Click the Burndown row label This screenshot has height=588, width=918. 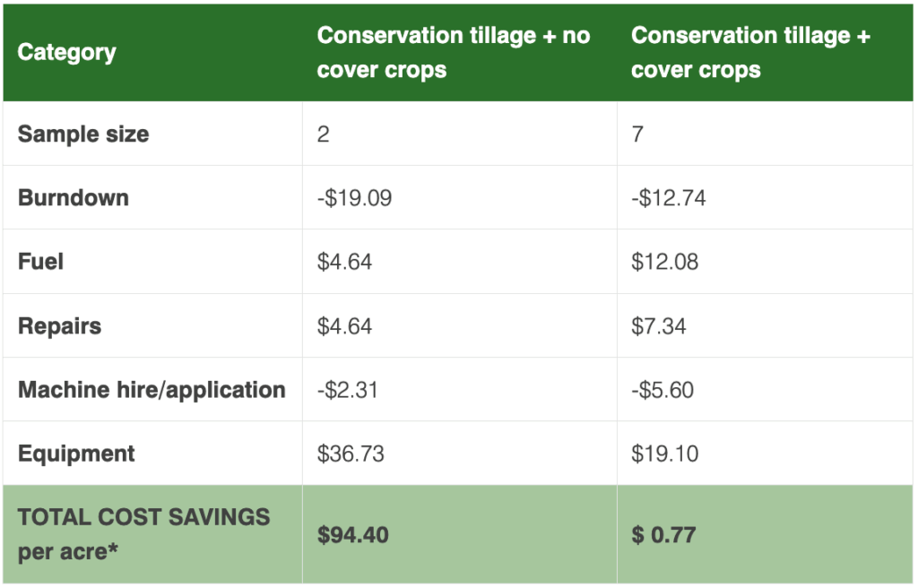pos(74,198)
